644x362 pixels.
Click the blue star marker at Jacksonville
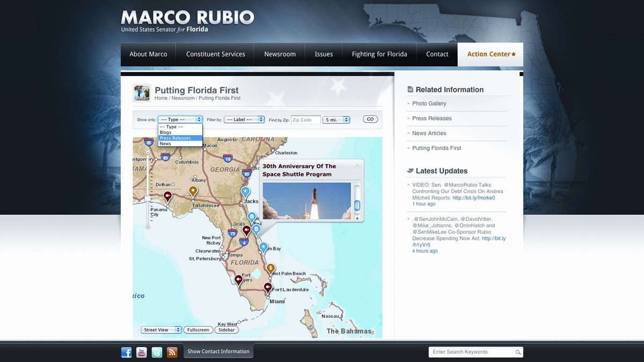245,191
